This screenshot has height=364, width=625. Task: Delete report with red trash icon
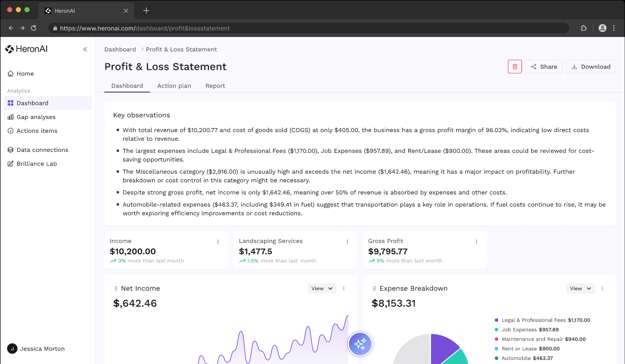(515, 66)
